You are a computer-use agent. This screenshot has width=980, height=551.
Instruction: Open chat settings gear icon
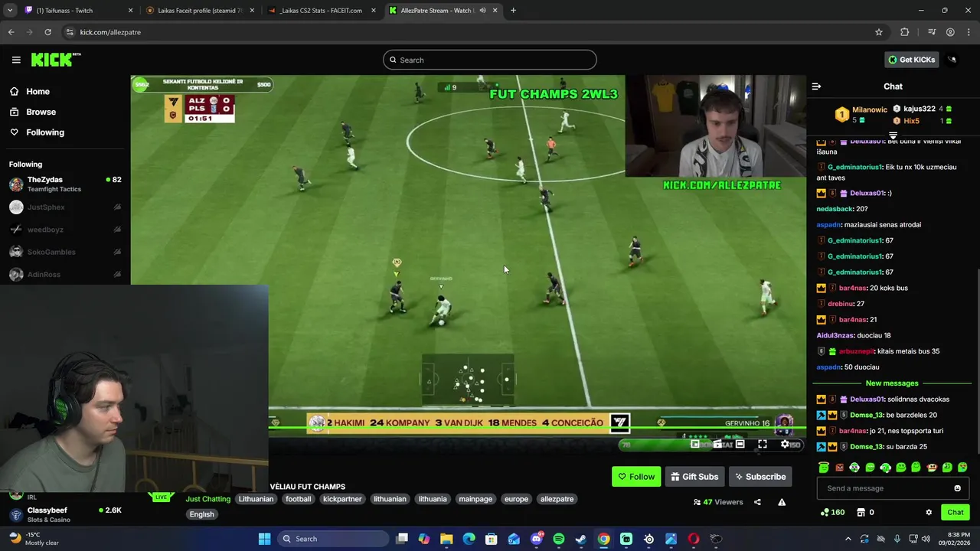[929, 512]
